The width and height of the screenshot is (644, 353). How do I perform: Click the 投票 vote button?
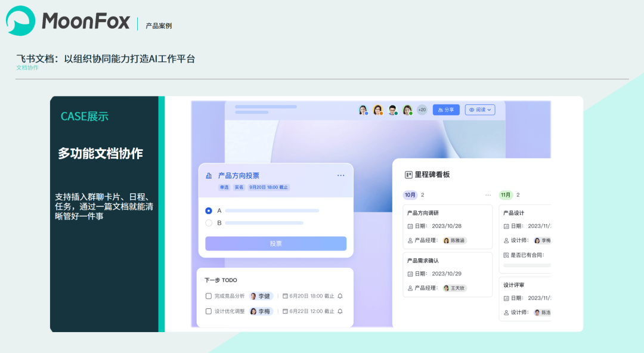(275, 243)
